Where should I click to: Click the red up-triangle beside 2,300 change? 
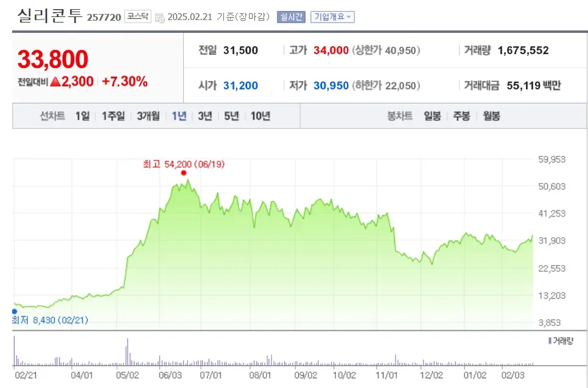pyautogui.click(x=55, y=81)
